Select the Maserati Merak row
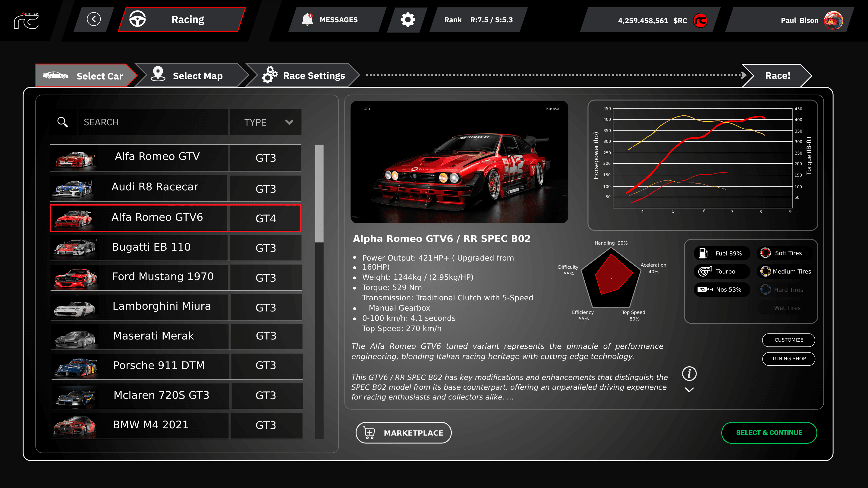868x488 pixels. click(176, 336)
